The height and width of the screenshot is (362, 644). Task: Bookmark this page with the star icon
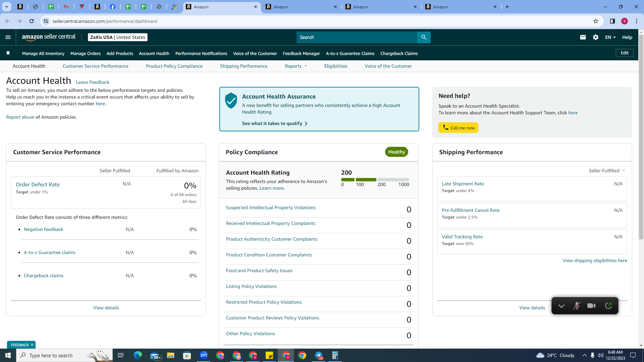(x=596, y=21)
